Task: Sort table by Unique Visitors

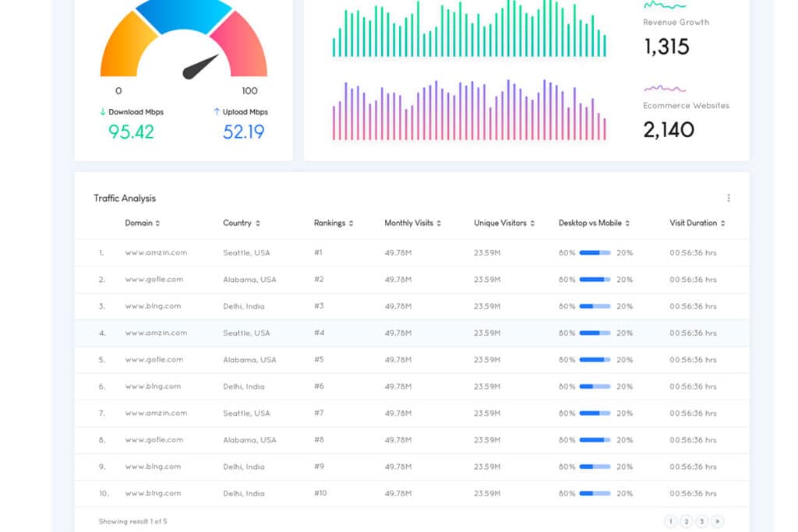Action: coord(532,224)
